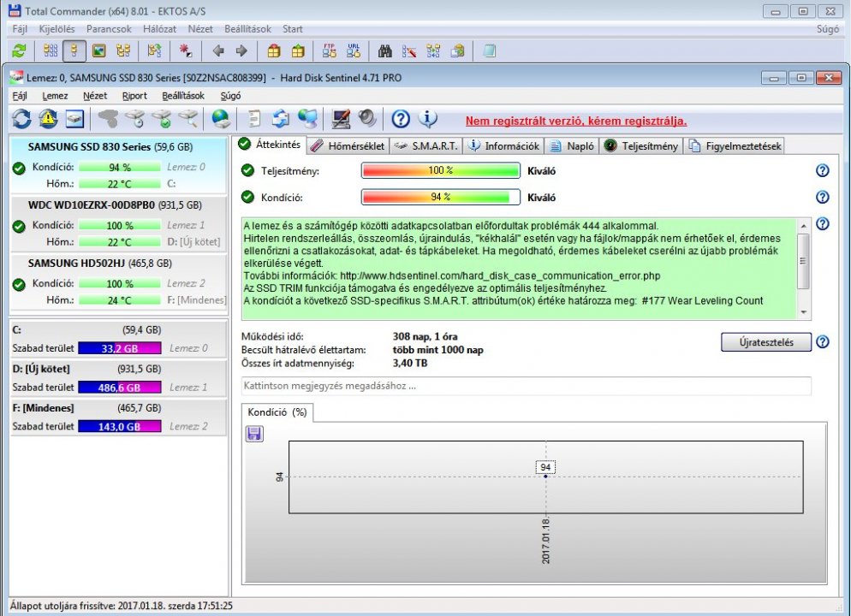851x616 pixels.
Task: Open the multi-rename tool icon
Action: tap(409, 51)
